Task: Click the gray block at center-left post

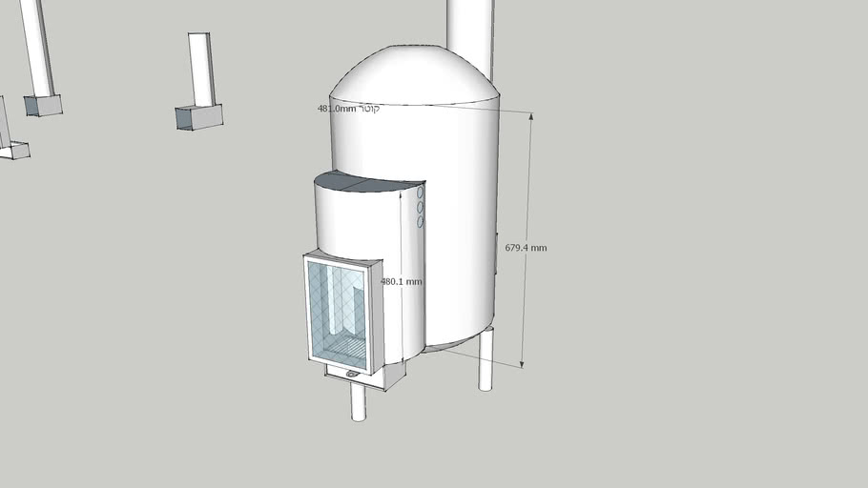Action: point(198,117)
